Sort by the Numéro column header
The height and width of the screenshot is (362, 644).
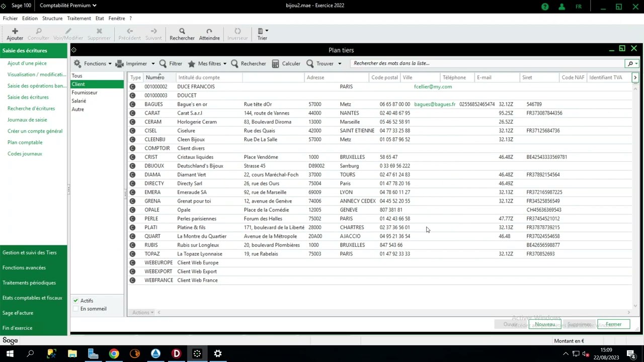[160, 77]
